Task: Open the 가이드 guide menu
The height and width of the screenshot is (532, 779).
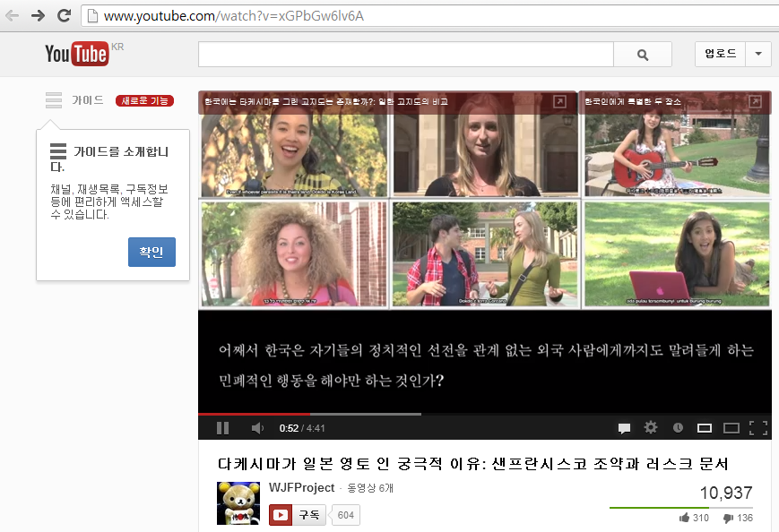Action: [75, 100]
